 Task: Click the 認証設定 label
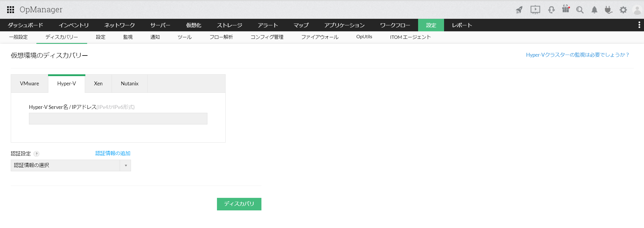click(21, 154)
